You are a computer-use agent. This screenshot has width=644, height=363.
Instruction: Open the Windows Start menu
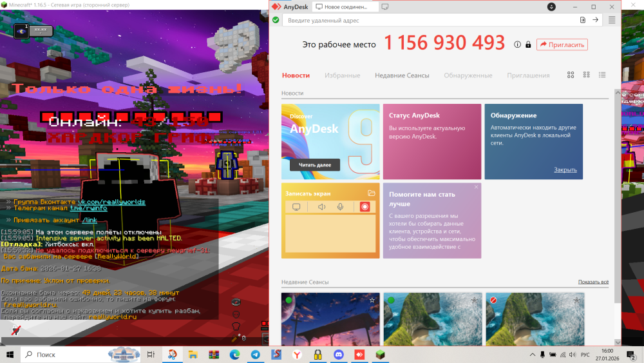coord(10,355)
